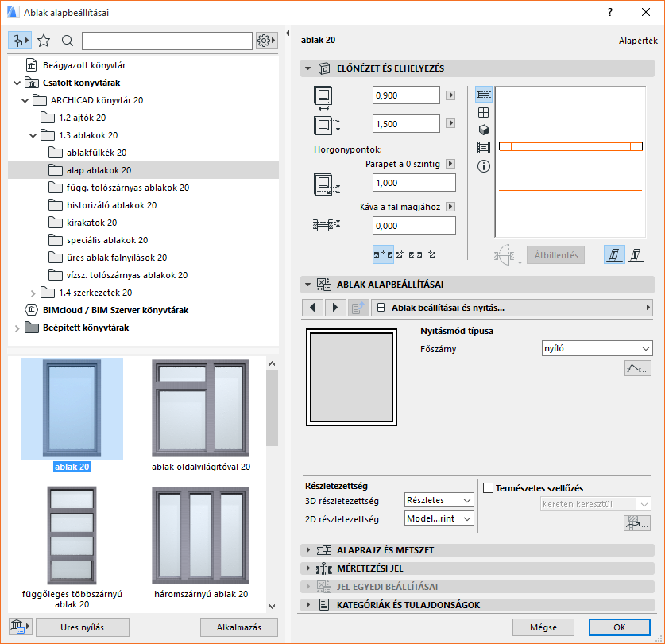665x644 pixels.
Task: Click the favorites star icon
Action: pyautogui.click(x=44, y=40)
